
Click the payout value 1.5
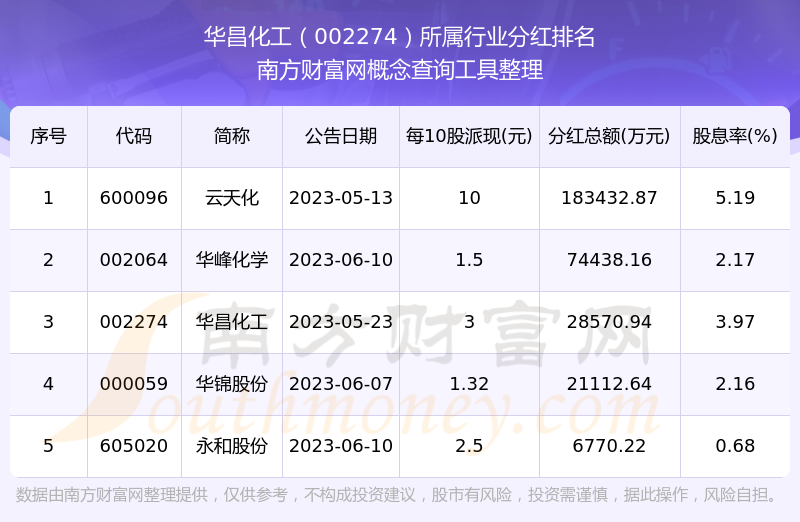[x=469, y=260]
